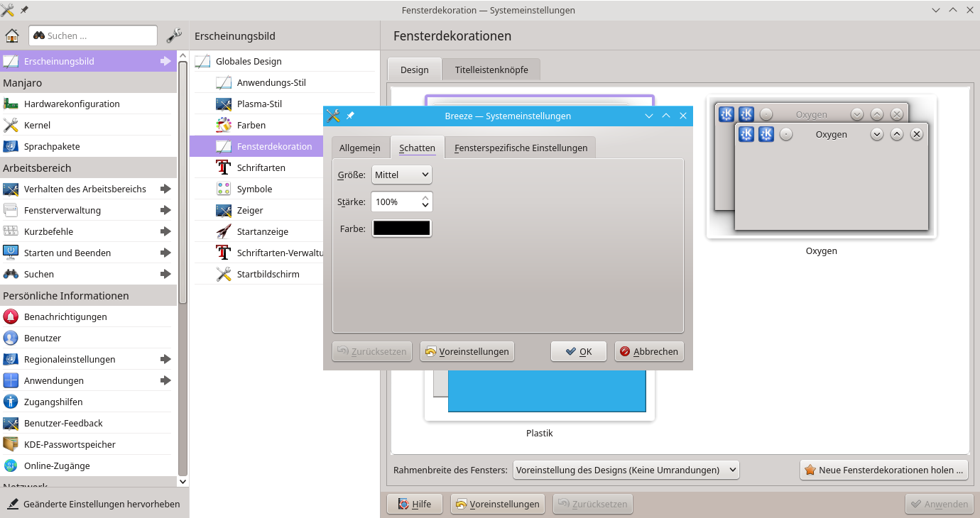Select the Schatten tab
This screenshot has width=980, height=518.
(x=417, y=148)
